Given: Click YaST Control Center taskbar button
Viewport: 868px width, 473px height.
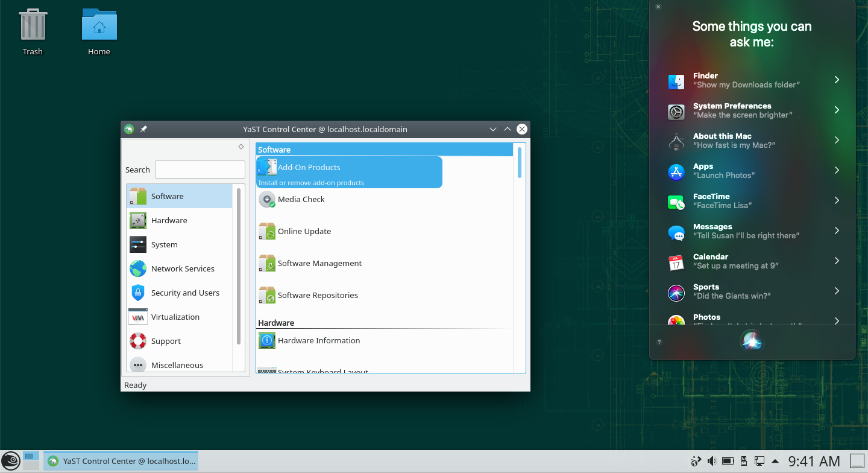Looking at the screenshot, I should point(121,462).
